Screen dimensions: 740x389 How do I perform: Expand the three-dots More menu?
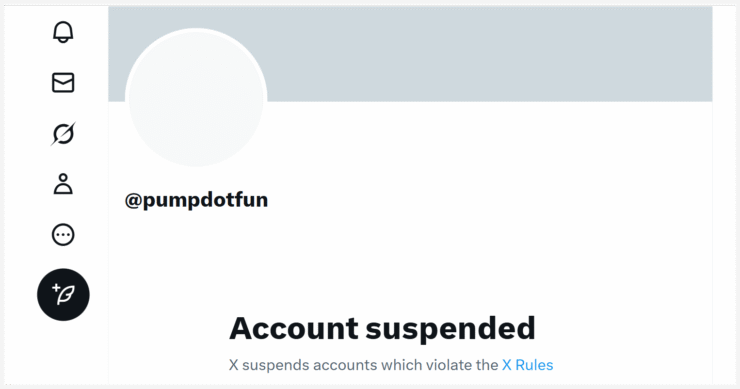click(63, 235)
